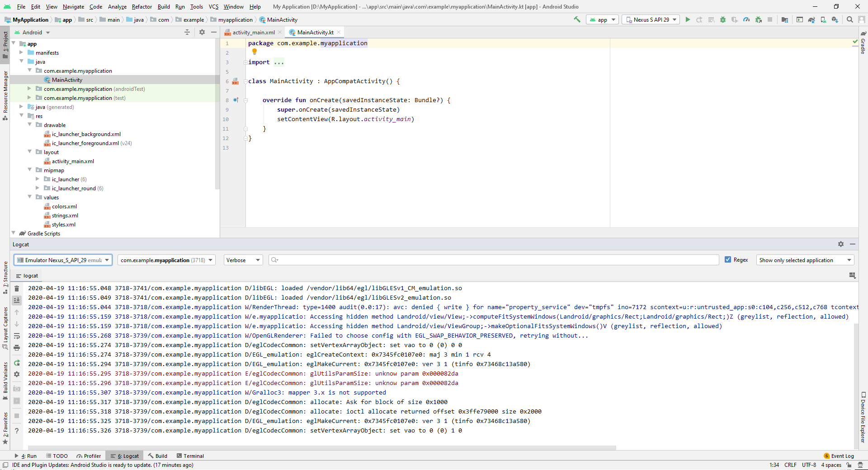This screenshot has width=868, height=470.
Task: Toggle the Regex checkbox
Action: [728, 260]
